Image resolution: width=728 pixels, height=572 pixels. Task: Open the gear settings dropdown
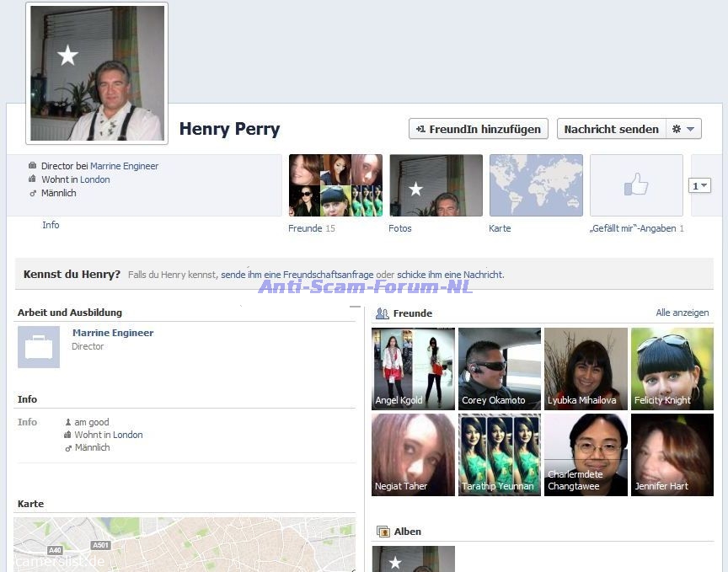coord(683,129)
